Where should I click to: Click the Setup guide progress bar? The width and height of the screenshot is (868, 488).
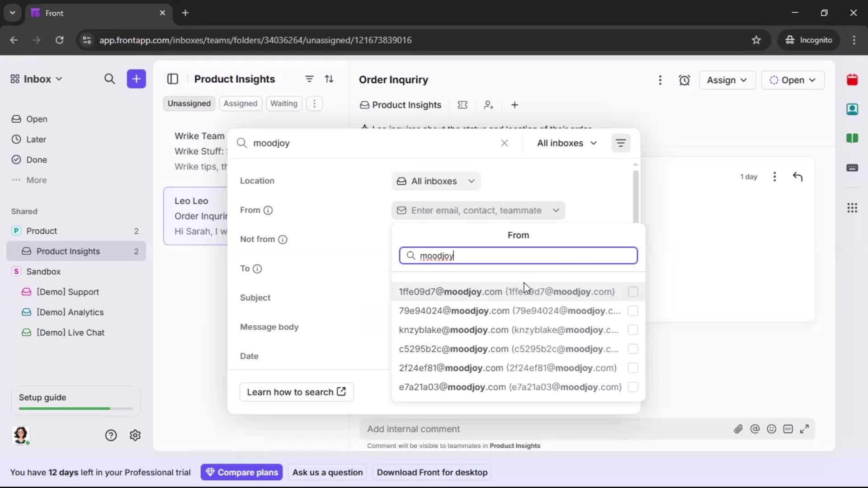(74, 408)
